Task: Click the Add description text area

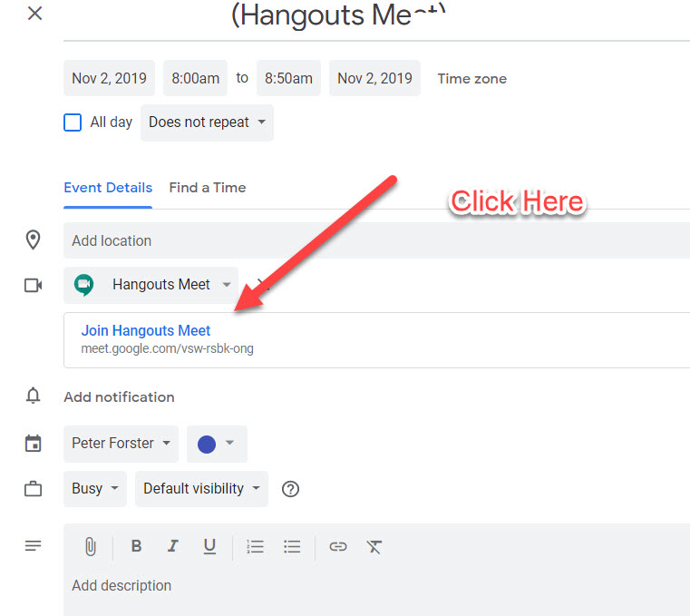Action: [376, 586]
